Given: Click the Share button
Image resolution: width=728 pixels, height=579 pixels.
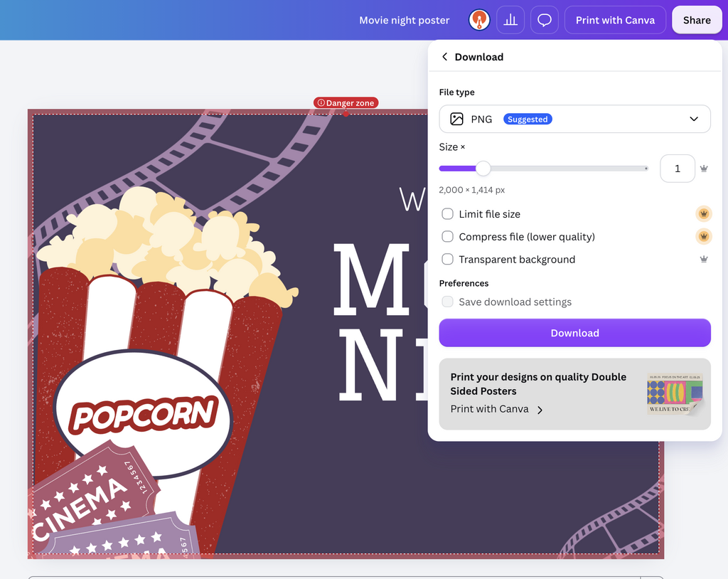Looking at the screenshot, I should [697, 20].
